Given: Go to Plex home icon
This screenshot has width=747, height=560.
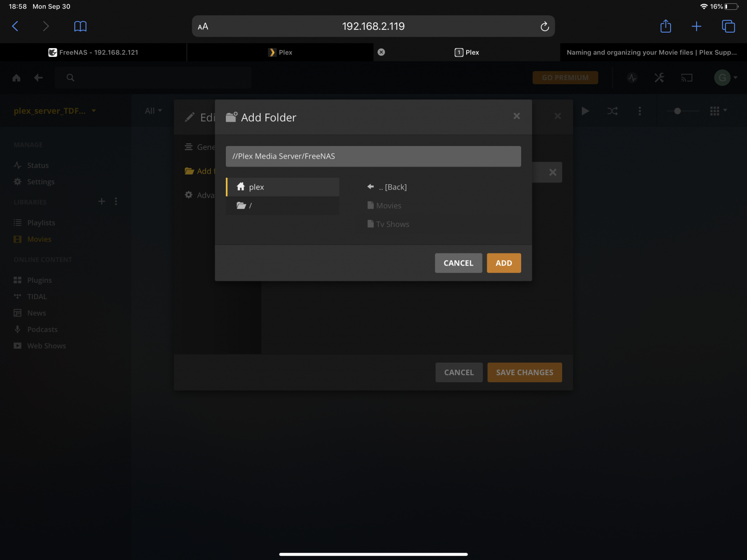Looking at the screenshot, I should pos(16,77).
